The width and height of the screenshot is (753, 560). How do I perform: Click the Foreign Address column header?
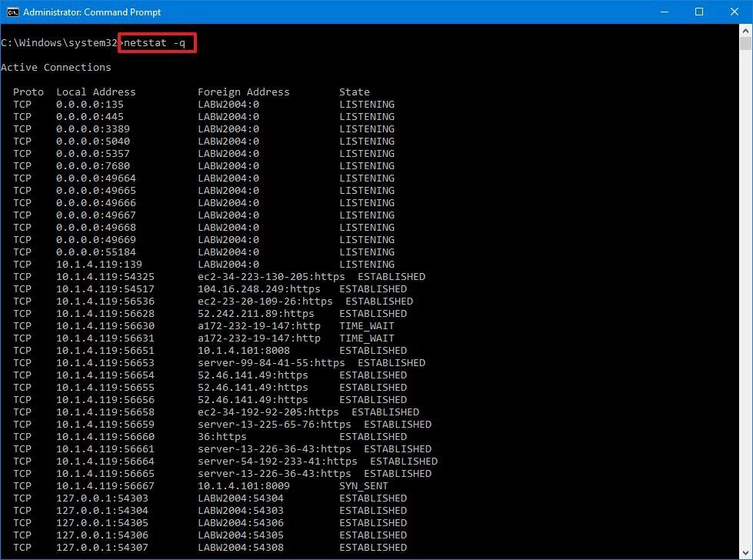point(243,92)
